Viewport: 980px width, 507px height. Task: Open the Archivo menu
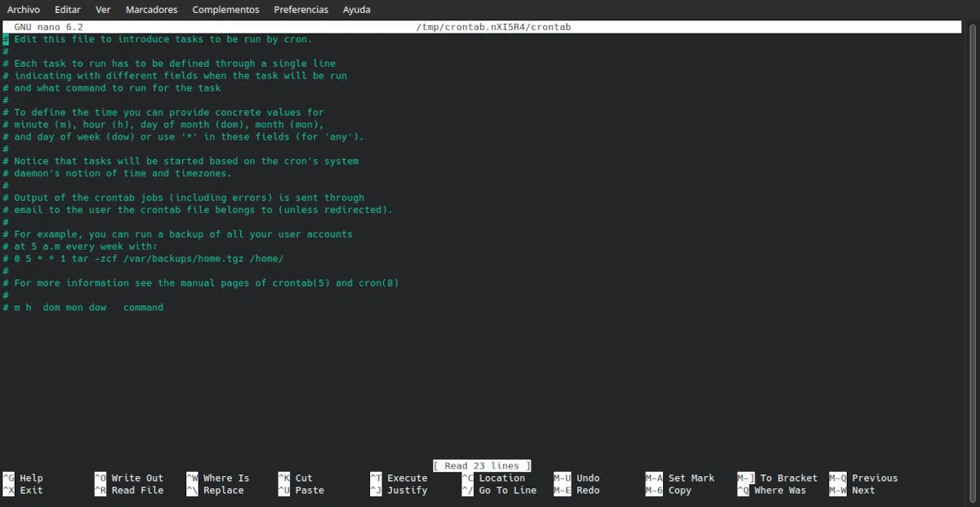click(x=24, y=10)
